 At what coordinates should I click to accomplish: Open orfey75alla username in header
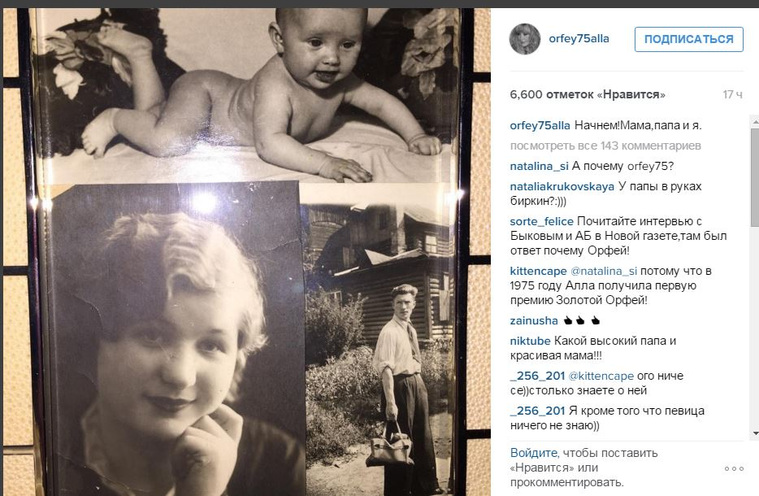579,39
